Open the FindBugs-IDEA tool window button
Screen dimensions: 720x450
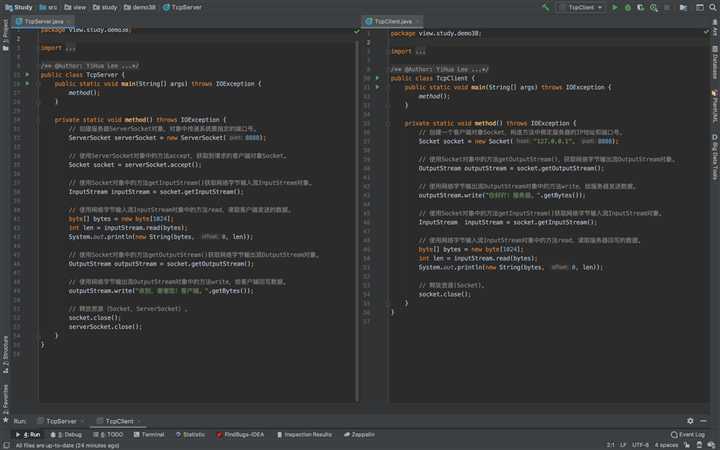[x=240, y=434]
